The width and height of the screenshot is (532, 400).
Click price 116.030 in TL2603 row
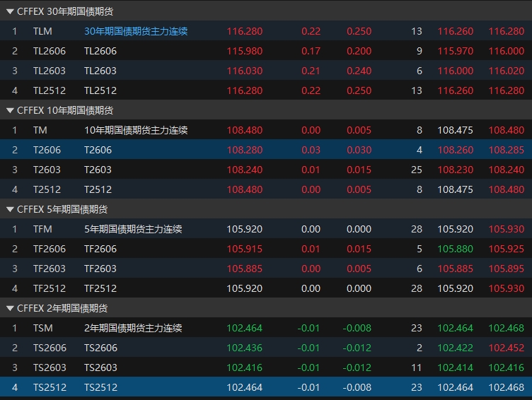tap(245, 71)
